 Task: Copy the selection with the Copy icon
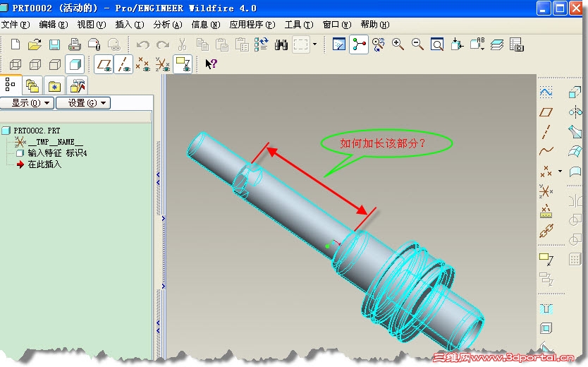[202, 44]
